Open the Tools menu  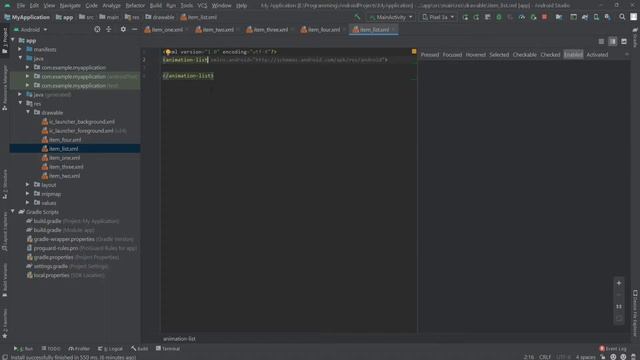click(x=187, y=6)
